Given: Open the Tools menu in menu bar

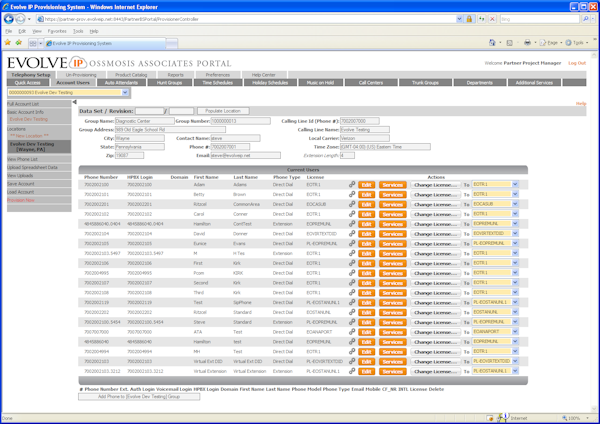Looking at the screenshot, I should point(78,31).
